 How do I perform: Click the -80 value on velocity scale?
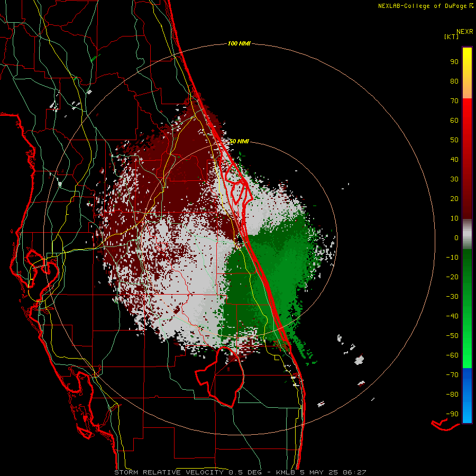(x=452, y=395)
